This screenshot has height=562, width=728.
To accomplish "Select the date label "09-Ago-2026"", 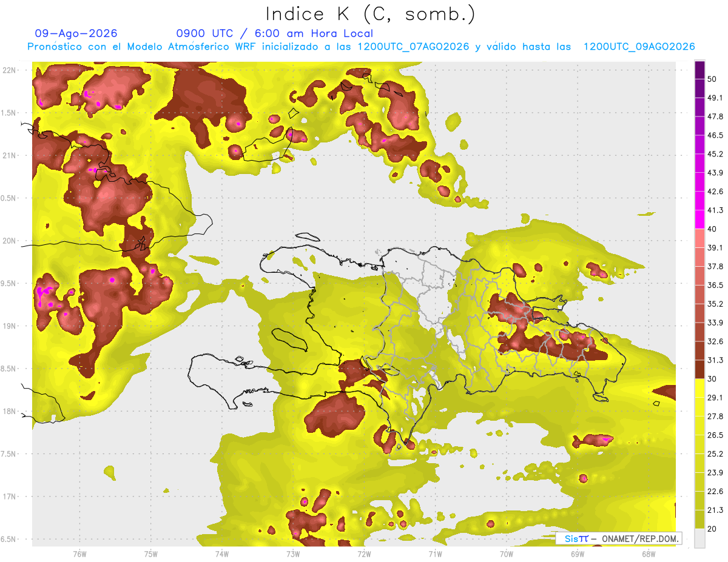I will pos(76,33).
